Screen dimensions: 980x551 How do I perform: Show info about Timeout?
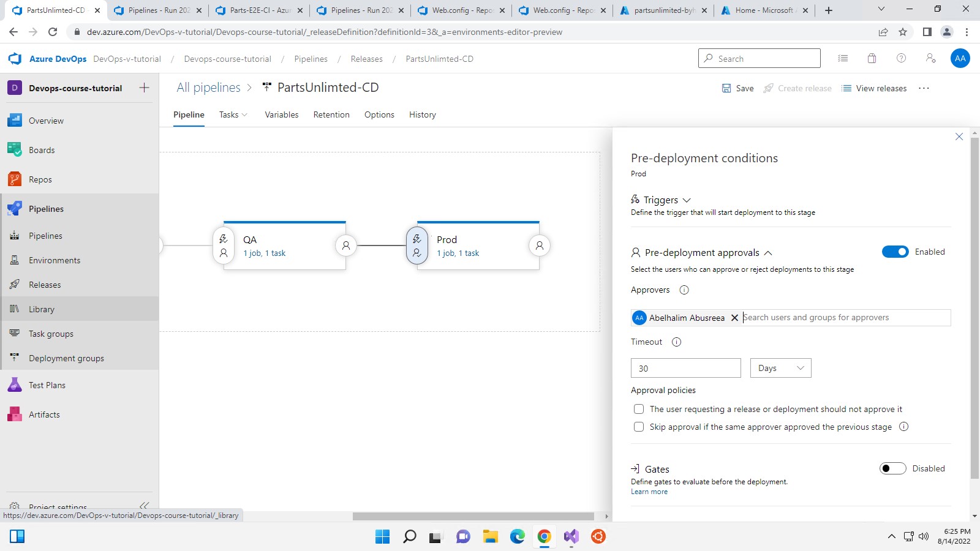pyautogui.click(x=676, y=342)
